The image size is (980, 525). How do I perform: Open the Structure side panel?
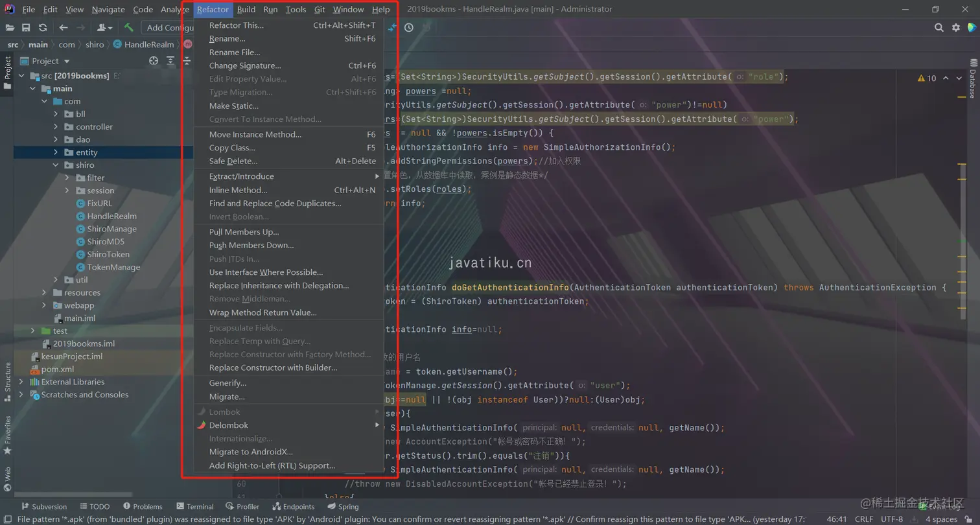[7, 381]
